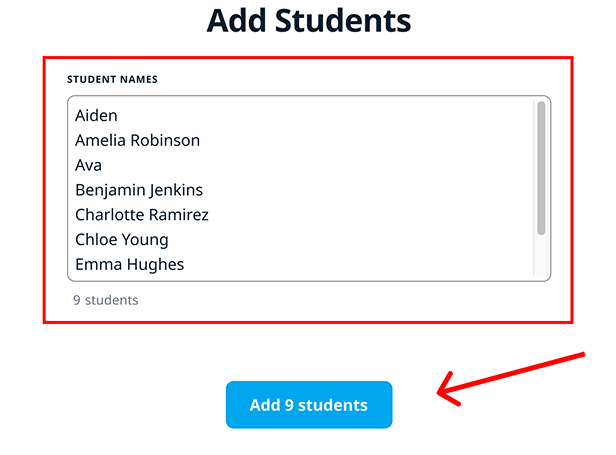
Task: Click the surname Ramirez in the names box
Action: point(178,215)
